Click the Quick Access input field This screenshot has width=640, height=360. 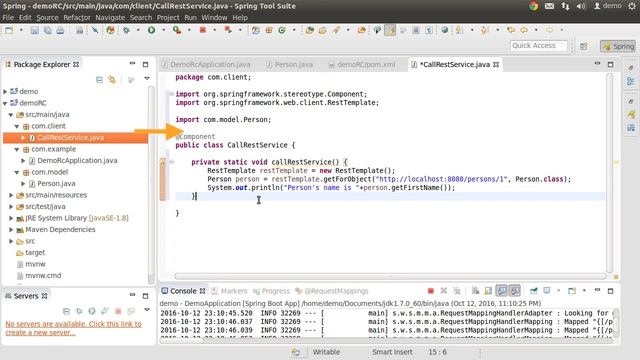click(538, 46)
